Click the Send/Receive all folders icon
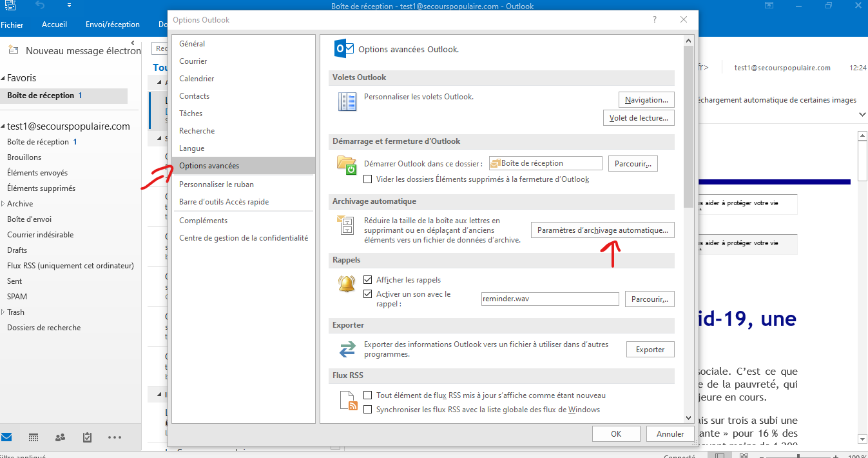The height and width of the screenshot is (458, 868). 11,6
